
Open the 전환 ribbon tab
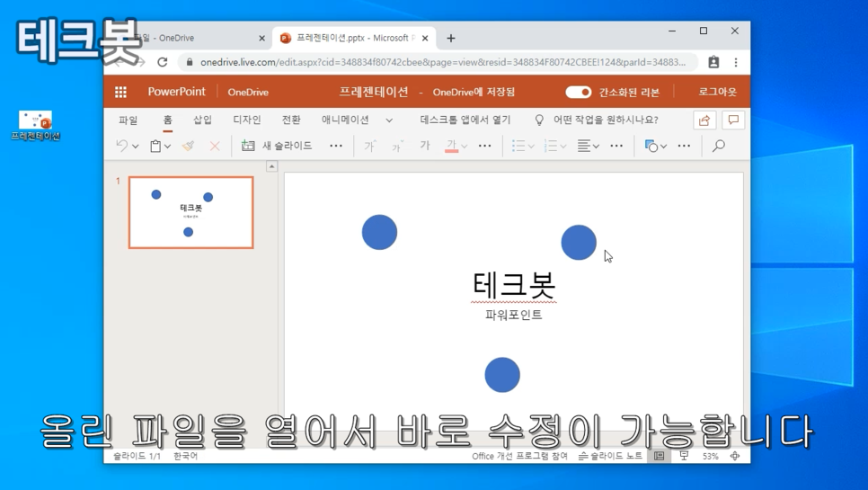pyautogui.click(x=291, y=120)
